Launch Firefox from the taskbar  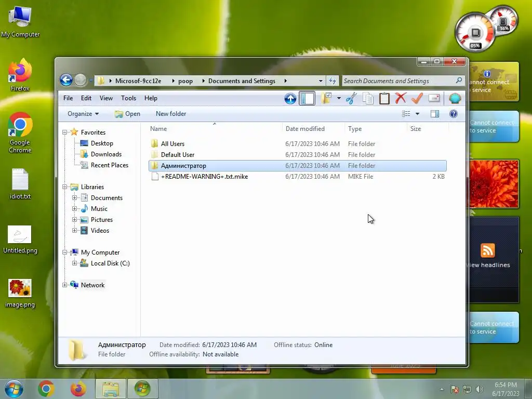click(x=78, y=389)
